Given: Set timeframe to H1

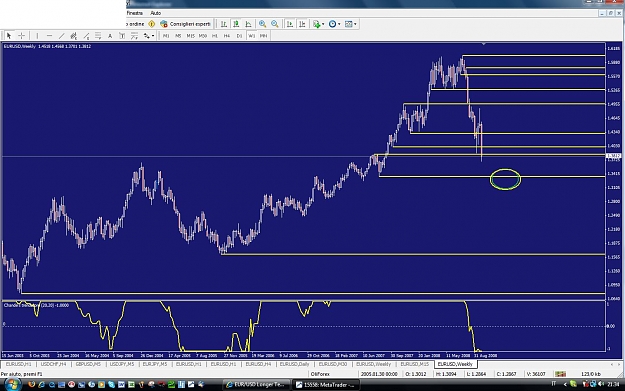Looking at the screenshot, I should 214,36.
